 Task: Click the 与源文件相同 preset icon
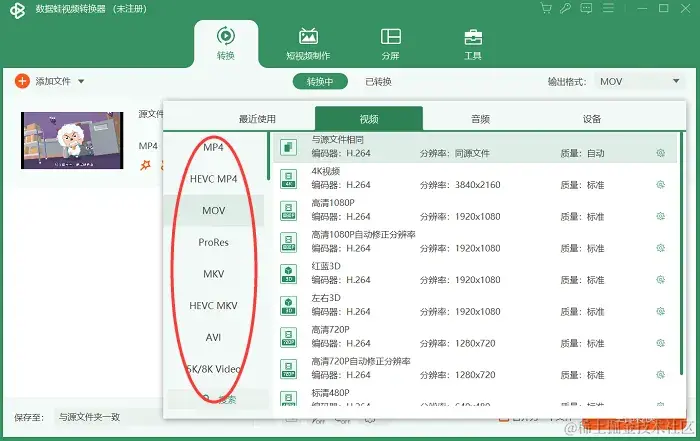point(288,147)
